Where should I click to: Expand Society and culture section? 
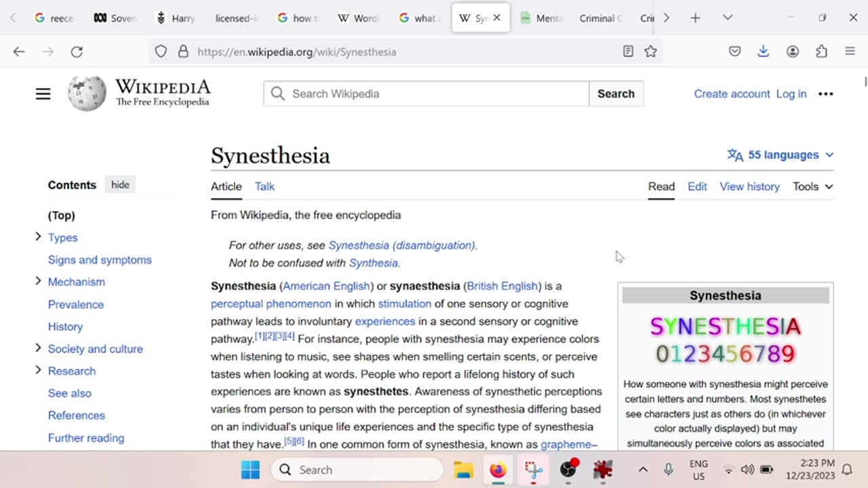[38, 348]
